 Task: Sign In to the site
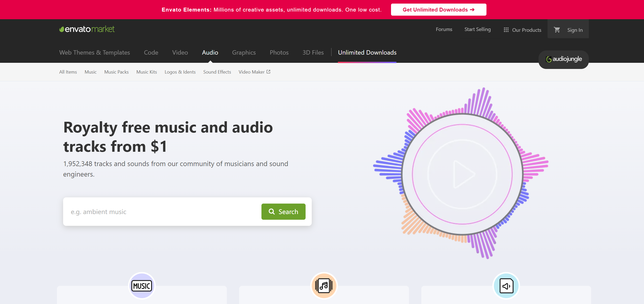point(574,29)
